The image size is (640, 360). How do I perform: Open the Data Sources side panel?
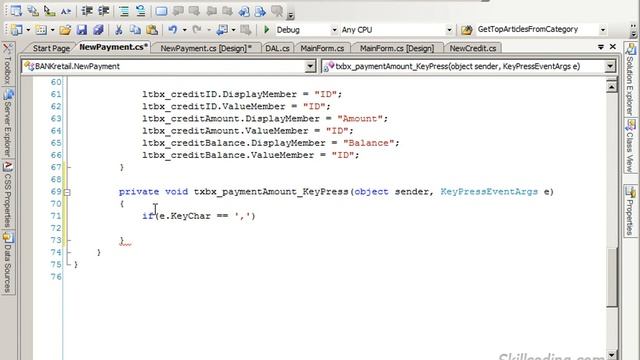tap(8, 262)
